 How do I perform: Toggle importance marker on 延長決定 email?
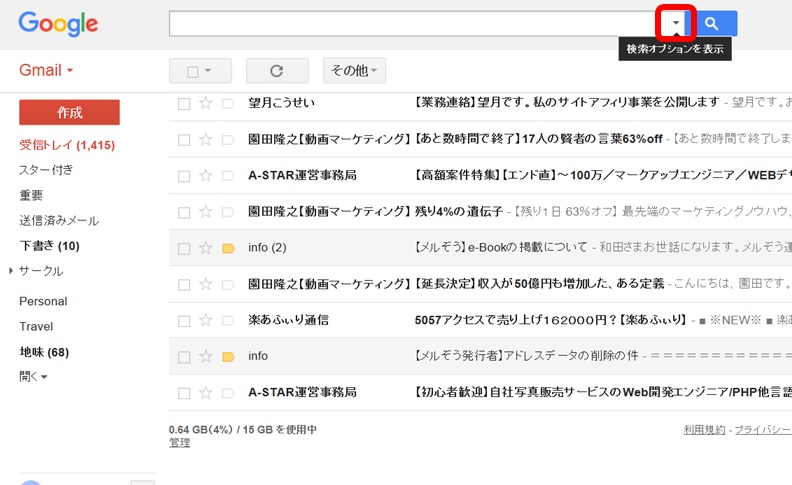tap(228, 284)
